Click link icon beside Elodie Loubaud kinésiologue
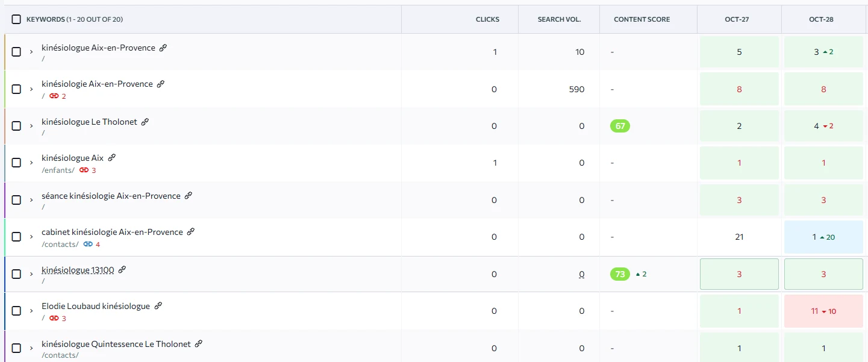This screenshot has height=362, width=868. point(158,306)
